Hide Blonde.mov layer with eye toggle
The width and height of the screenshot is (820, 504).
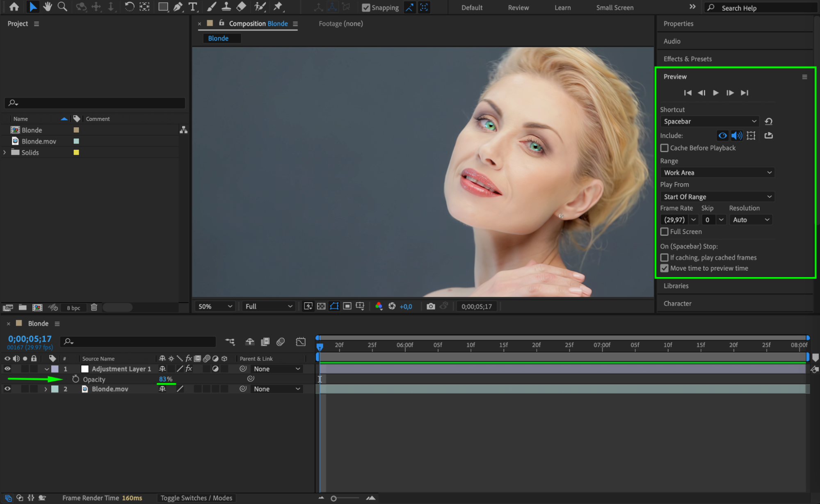(x=7, y=389)
